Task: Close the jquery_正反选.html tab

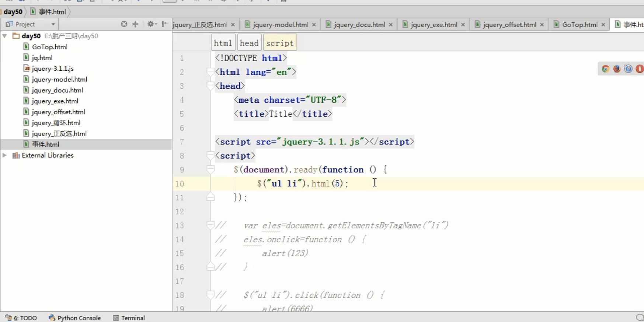Action: 233,25
